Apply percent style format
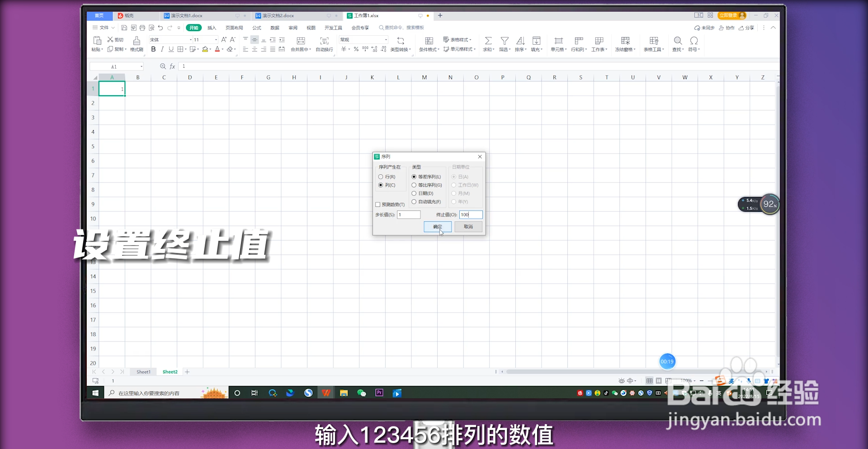868x449 pixels. [x=356, y=49]
